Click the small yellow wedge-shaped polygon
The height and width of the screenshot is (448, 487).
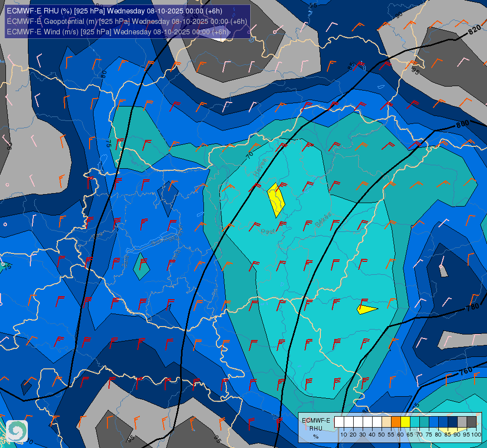click(x=367, y=310)
